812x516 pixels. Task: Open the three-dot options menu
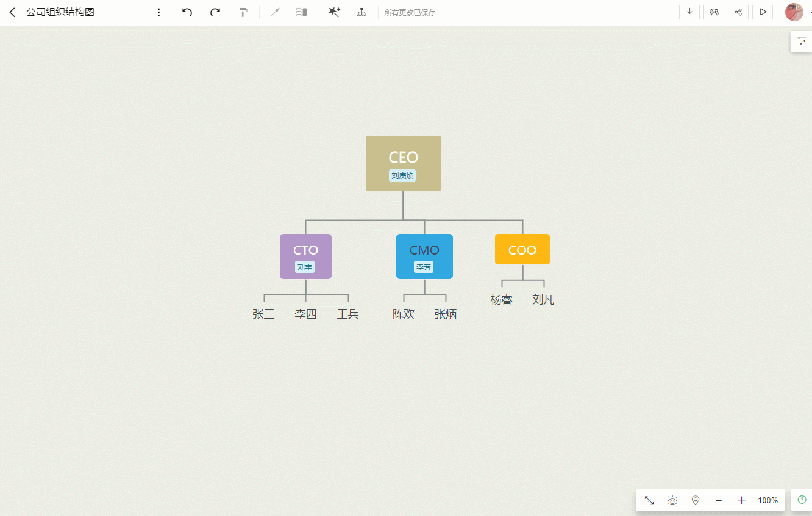click(x=158, y=12)
